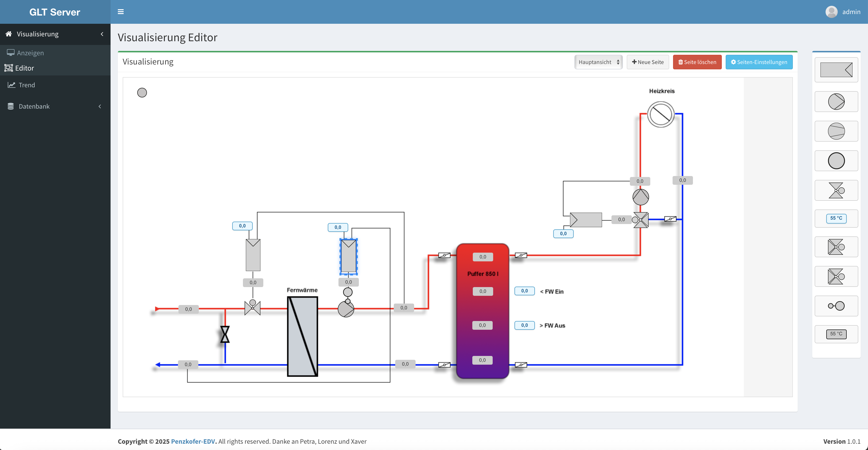
Task: Select the Heizkreis circulation pump on canvas
Action: pos(640,197)
